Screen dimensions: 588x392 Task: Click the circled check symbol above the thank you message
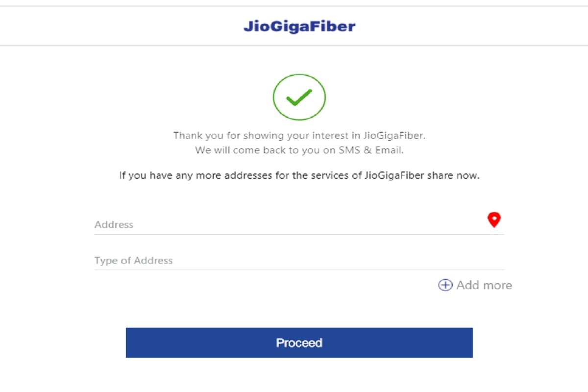coord(299,97)
